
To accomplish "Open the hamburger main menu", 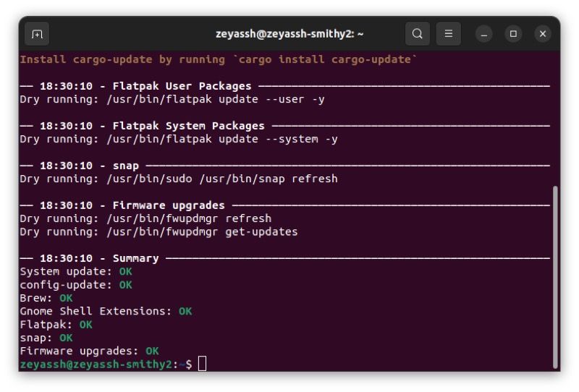I will coord(448,33).
